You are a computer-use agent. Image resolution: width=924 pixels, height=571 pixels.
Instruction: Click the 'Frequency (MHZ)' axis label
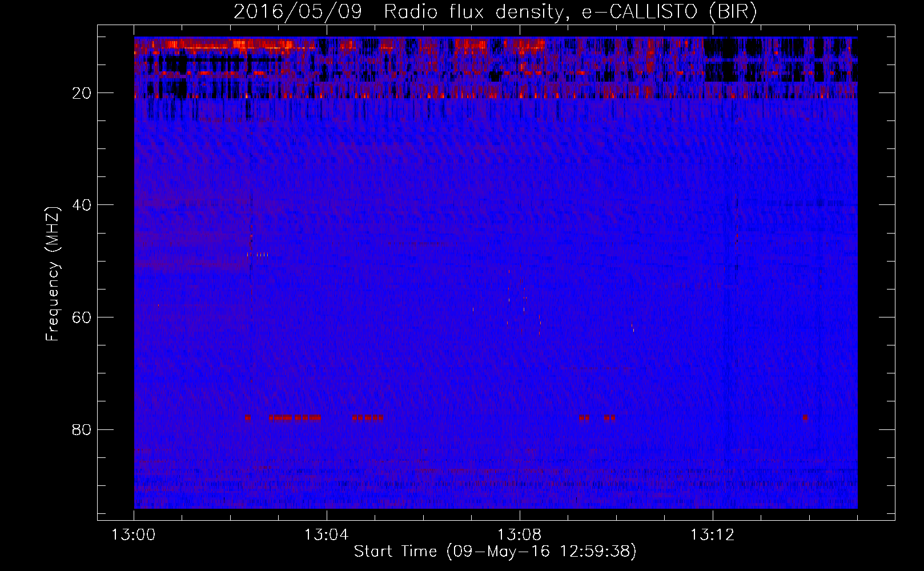[52, 274]
